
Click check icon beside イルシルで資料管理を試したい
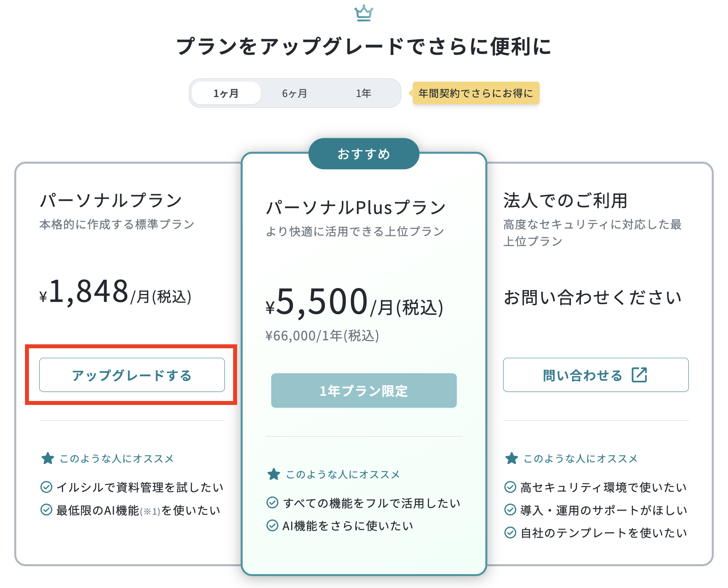coord(46,487)
